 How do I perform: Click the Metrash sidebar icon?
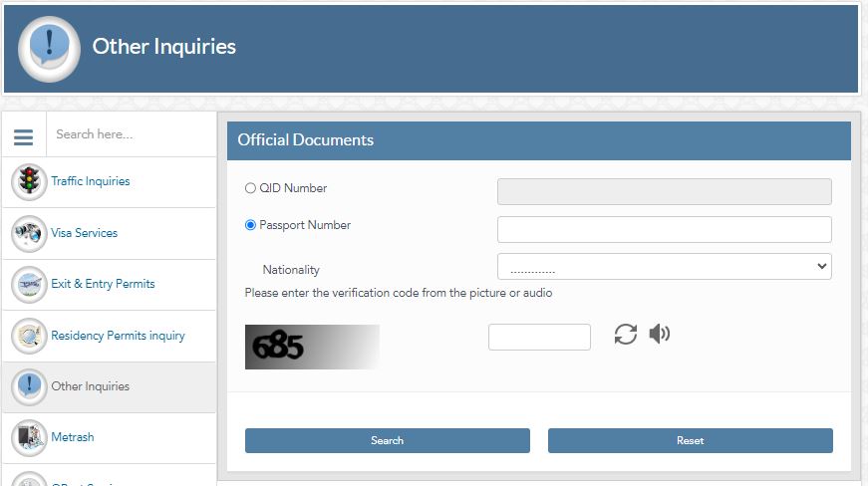point(29,438)
